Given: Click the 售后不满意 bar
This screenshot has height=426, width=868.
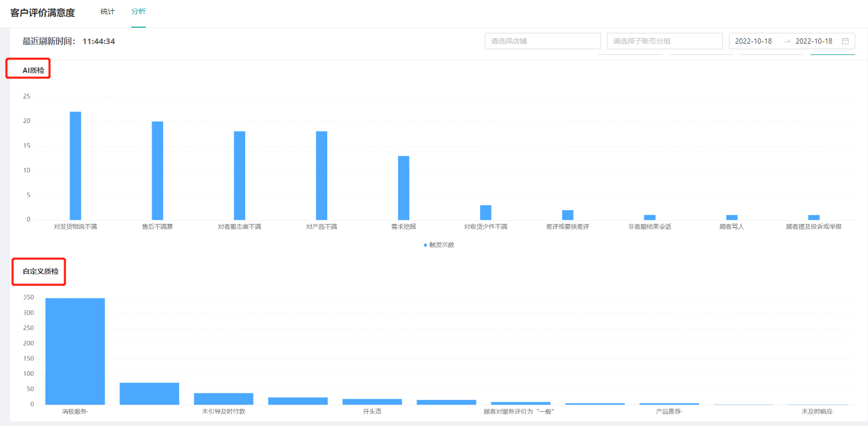Looking at the screenshot, I should coord(157,171).
